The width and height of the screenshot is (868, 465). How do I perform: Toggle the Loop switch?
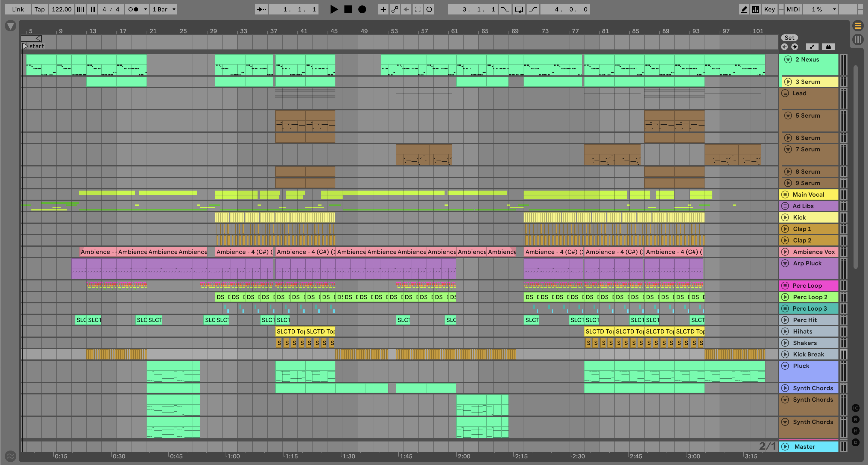[x=519, y=9]
